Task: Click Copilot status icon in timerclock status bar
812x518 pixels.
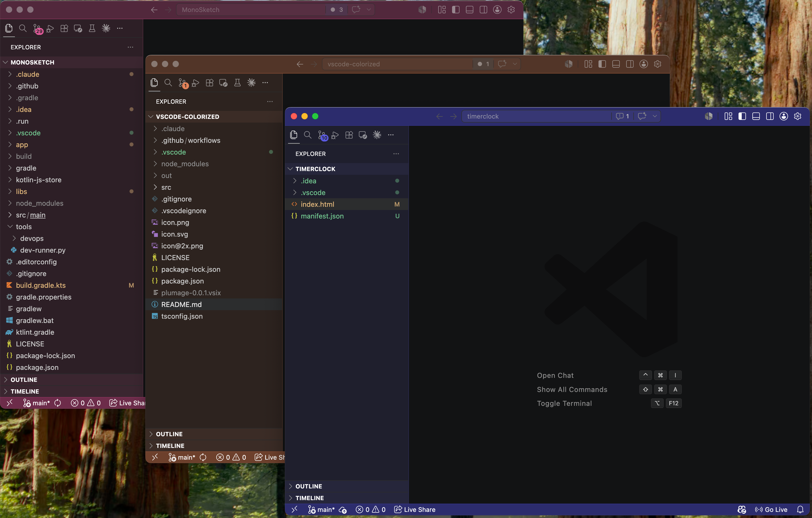Action: (741, 509)
